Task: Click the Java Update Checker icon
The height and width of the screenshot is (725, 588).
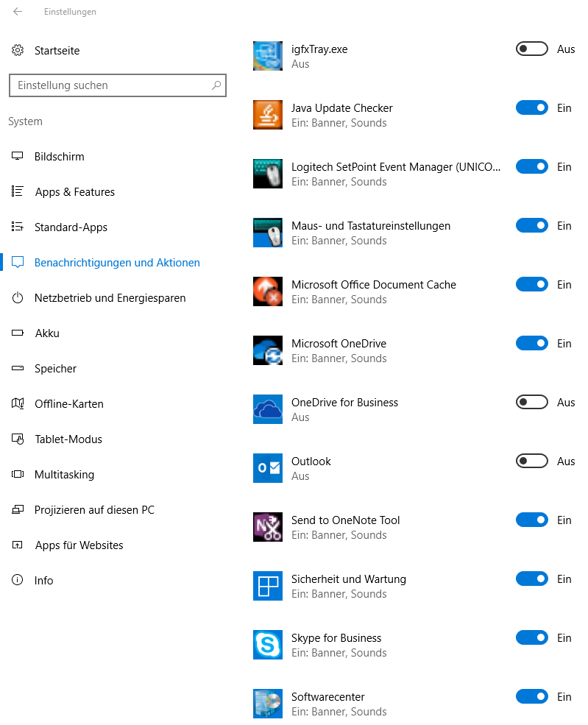Action: point(268,115)
